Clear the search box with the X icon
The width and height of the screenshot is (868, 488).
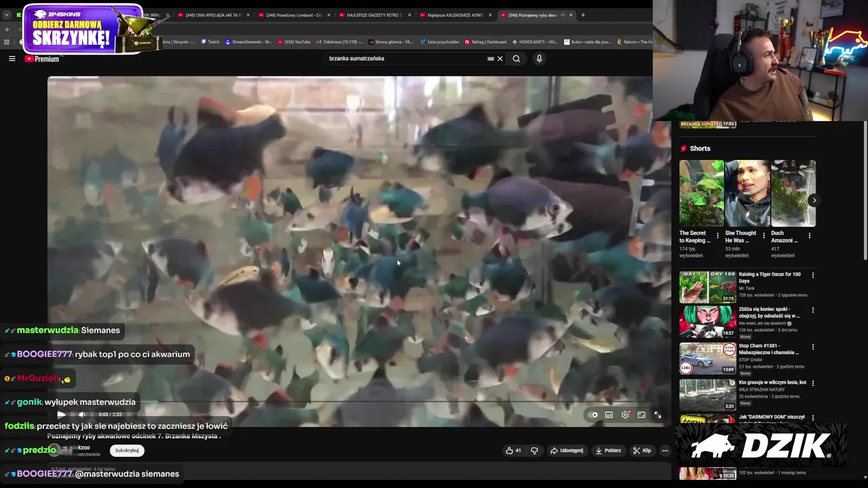500,58
